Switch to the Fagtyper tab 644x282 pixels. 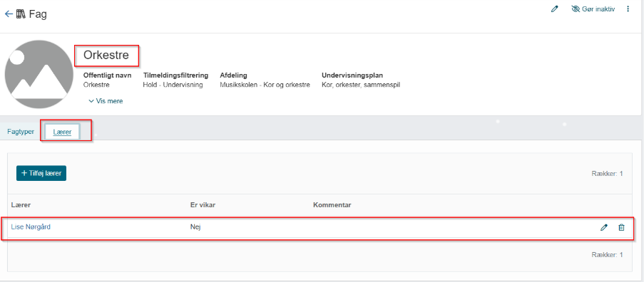coord(21,132)
